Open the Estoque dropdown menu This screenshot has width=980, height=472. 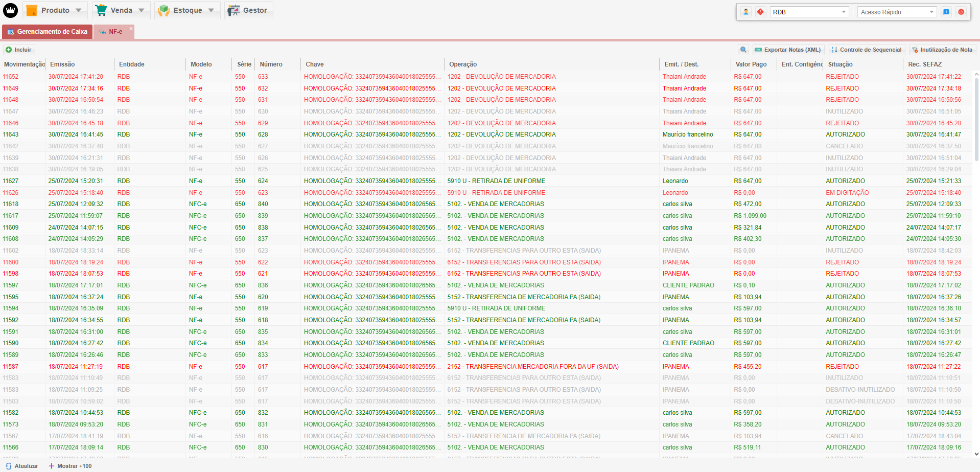pyautogui.click(x=187, y=10)
